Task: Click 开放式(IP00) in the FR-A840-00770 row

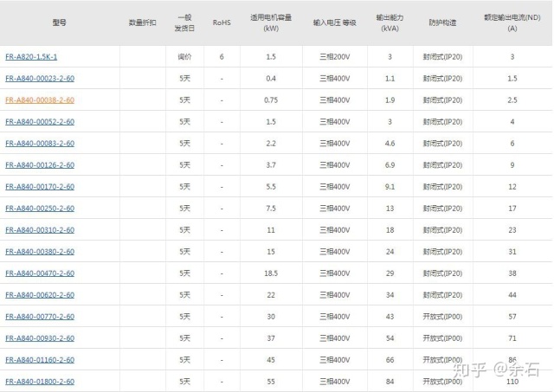Action: [x=442, y=317]
